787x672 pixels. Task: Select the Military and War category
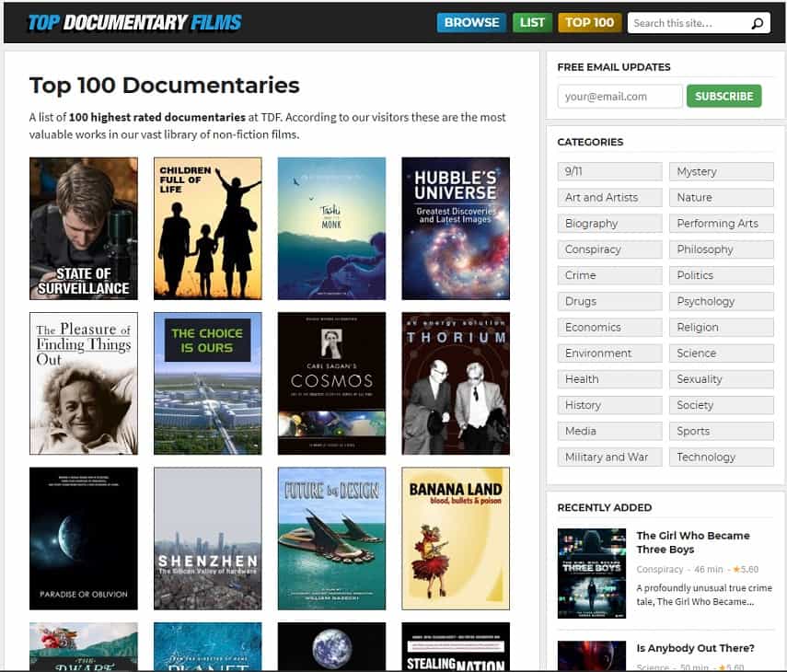[610, 458]
